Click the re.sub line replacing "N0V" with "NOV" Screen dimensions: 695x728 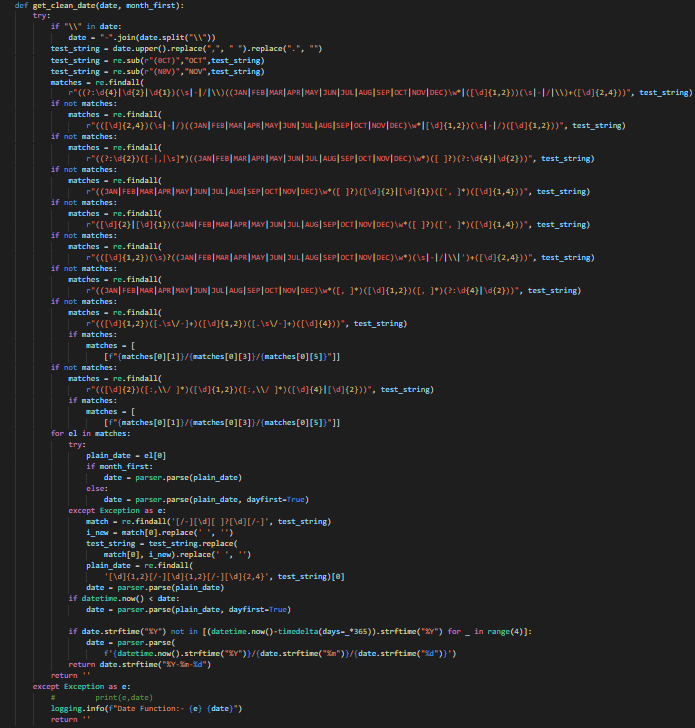point(158,72)
